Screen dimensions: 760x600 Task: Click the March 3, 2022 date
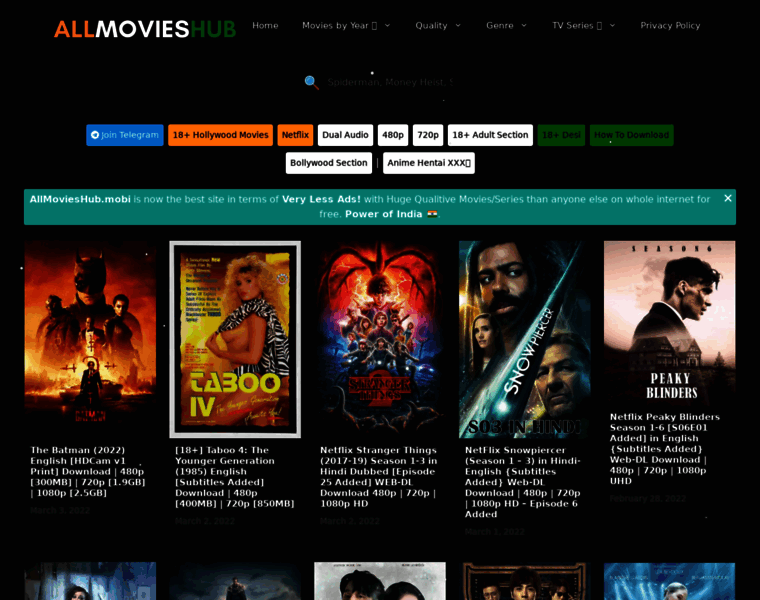tap(60, 510)
